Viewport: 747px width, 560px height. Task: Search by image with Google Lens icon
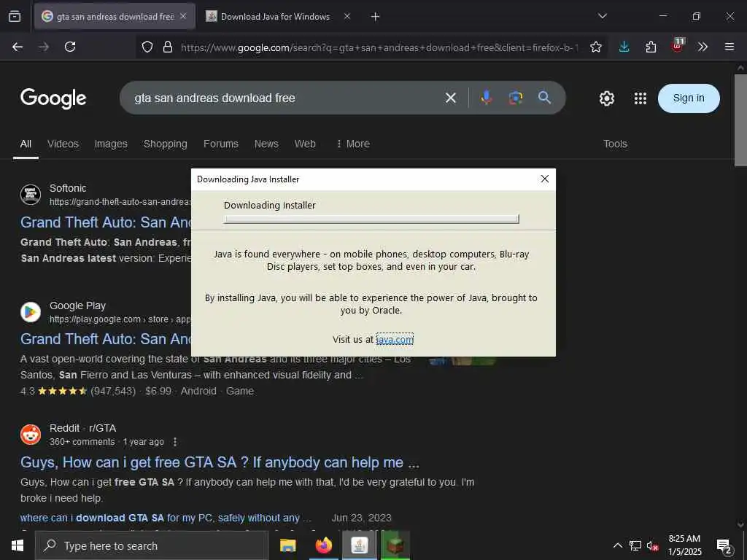pyautogui.click(x=516, y=98)
